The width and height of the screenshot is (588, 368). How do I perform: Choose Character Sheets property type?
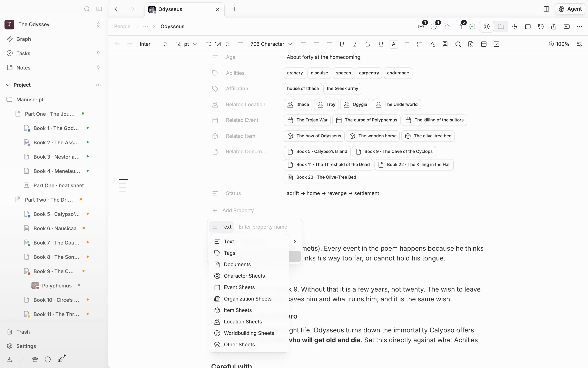(x=249, y=276)
